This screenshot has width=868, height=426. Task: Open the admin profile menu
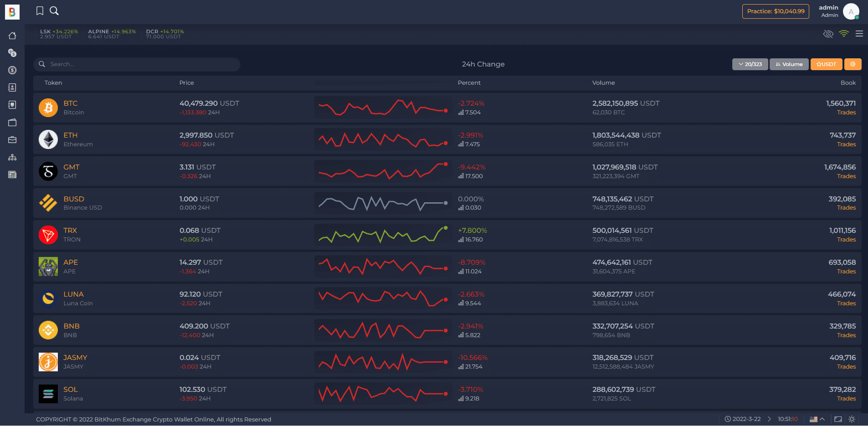[850, 11]
